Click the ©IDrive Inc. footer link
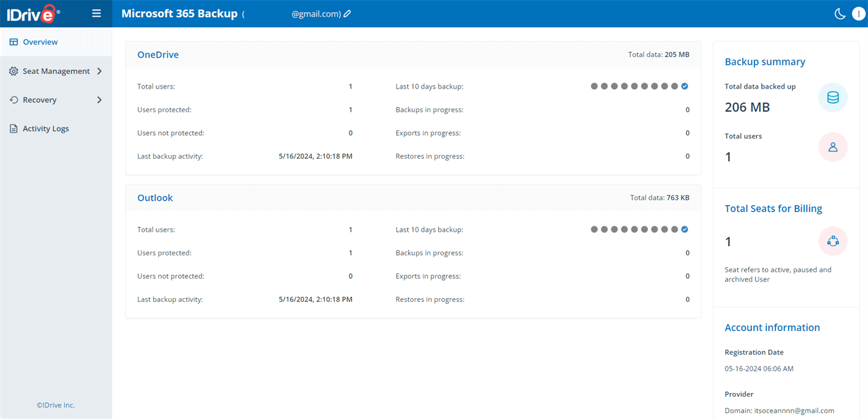Viewport: 868px width, 419px height. coord(56,405)
